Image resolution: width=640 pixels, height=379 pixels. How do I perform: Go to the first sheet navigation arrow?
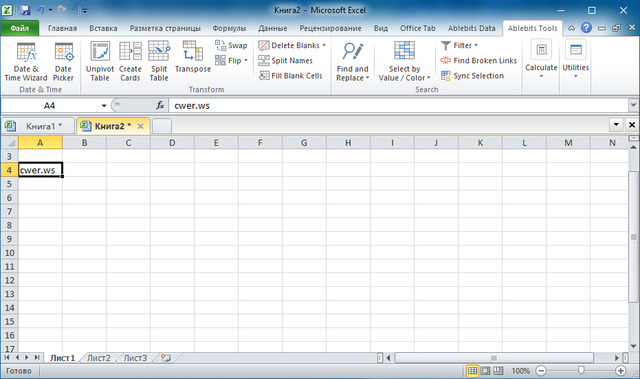(7, 357)
